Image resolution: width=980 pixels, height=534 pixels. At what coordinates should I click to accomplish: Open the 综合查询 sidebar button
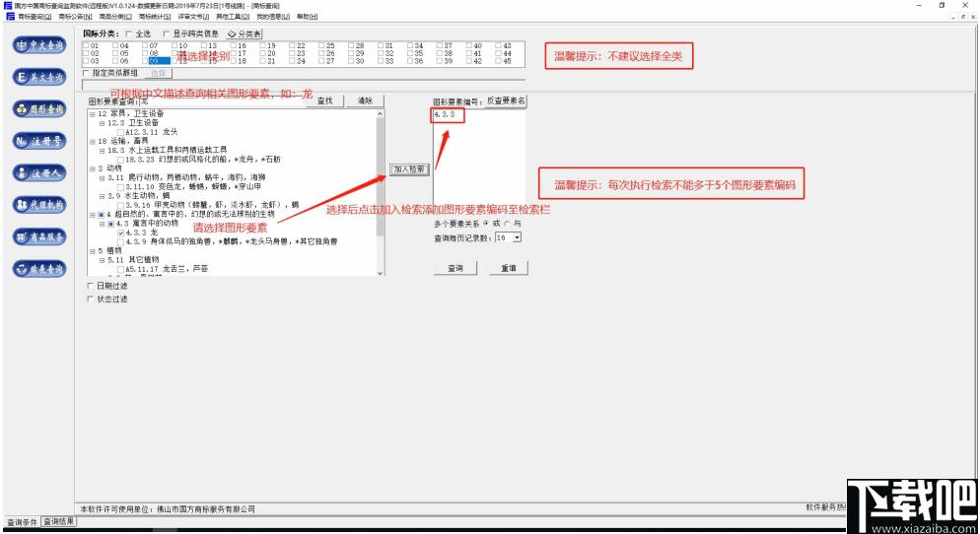[x=39, y=269]
